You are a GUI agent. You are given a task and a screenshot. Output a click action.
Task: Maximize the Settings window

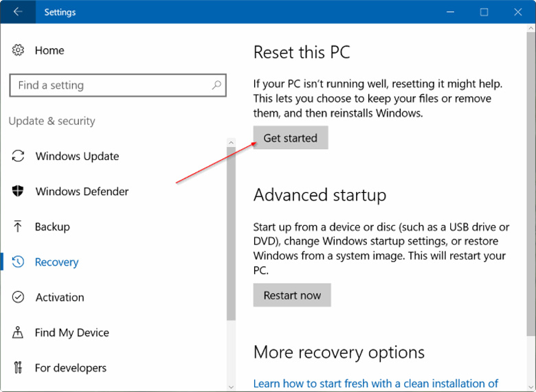pos(484,12)
